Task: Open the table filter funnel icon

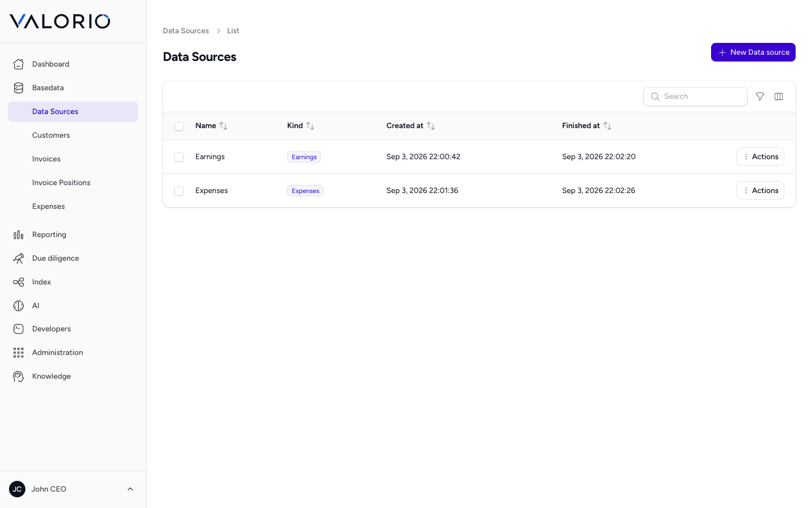Action: pyautogui.click(x=760, y=97)
